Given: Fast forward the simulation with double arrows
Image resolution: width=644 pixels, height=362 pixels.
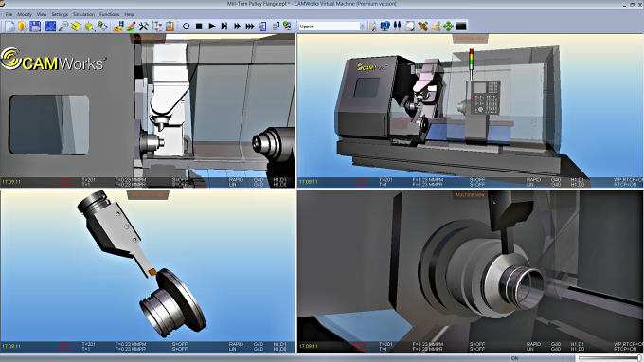Looking at the screenshot, I should coord(237,27).
